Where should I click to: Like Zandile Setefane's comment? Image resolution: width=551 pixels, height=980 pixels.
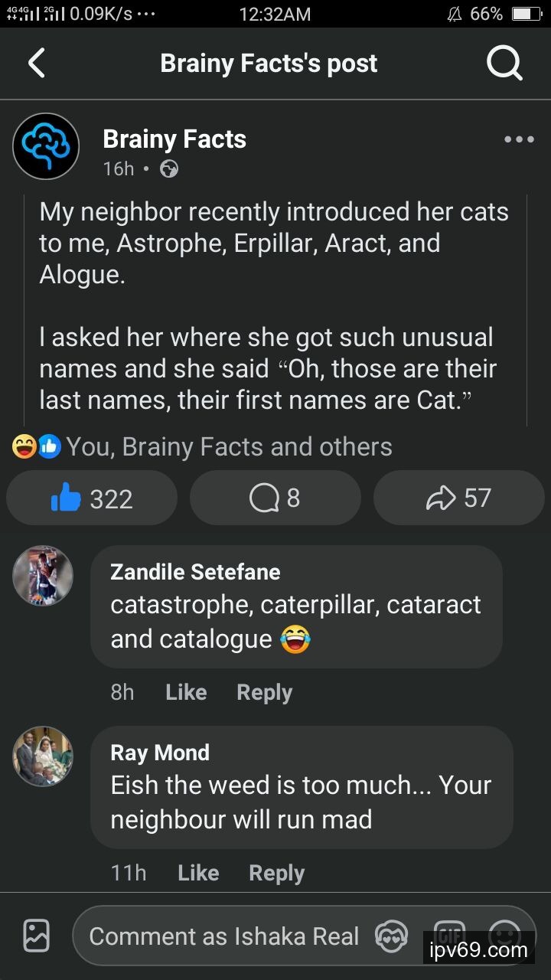pos(186,692)
